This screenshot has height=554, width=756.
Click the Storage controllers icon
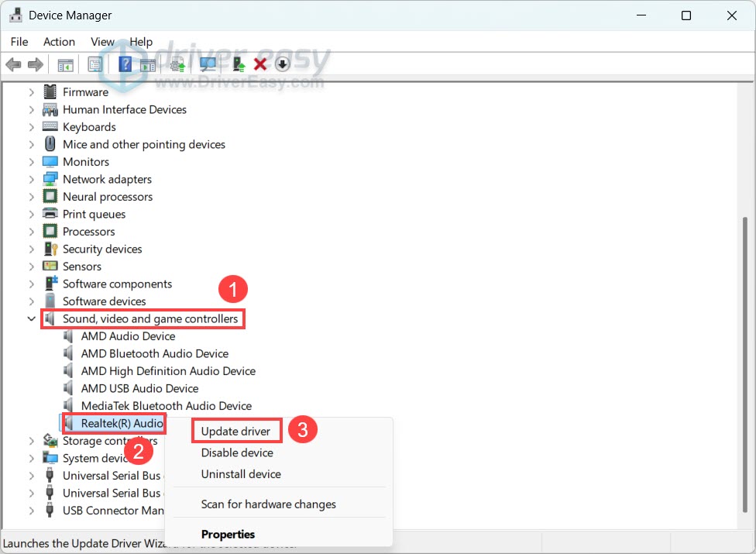[50, 440]
